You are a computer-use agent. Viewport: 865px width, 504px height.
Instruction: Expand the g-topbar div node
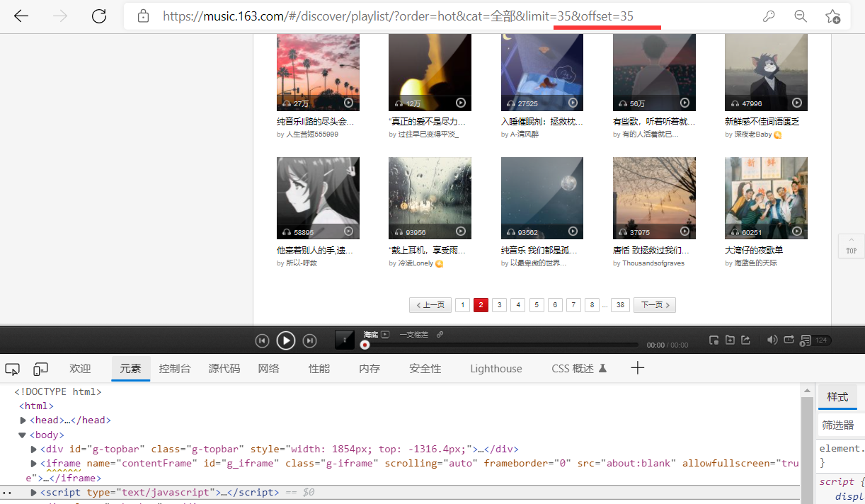[x=33, y=449]
